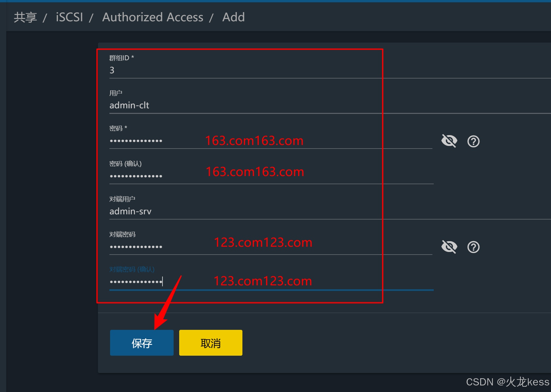
Task: Go to iSCSI breadcrumb
Action: [69, 17]
